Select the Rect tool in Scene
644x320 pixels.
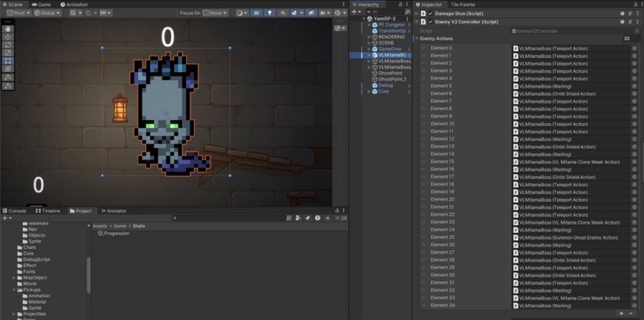(x=8, y=61)
